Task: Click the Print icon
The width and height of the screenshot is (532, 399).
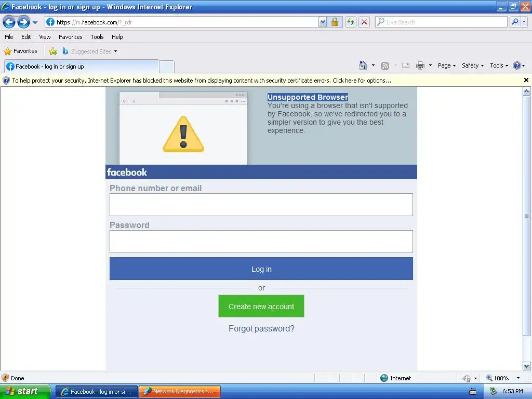Action: click(420, 65)
